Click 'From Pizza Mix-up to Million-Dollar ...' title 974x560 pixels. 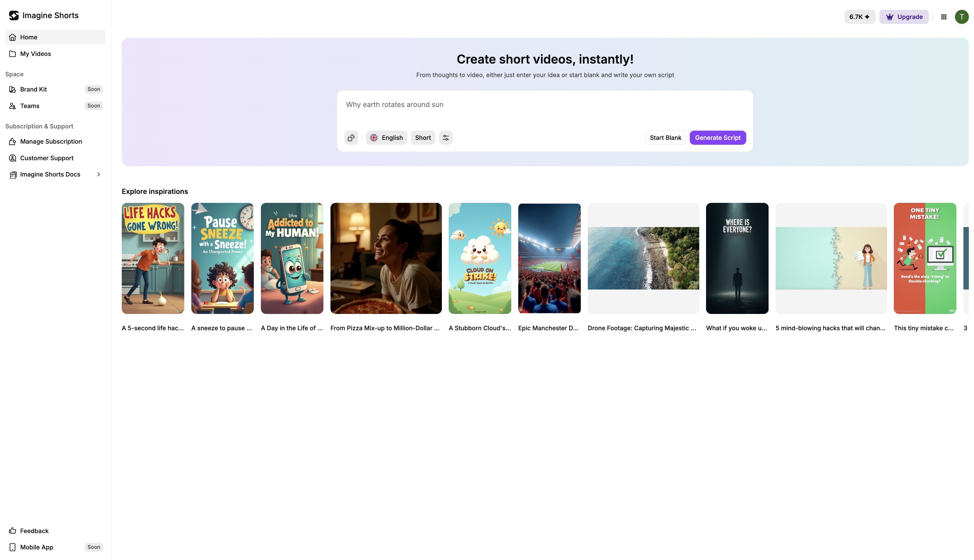385,328
